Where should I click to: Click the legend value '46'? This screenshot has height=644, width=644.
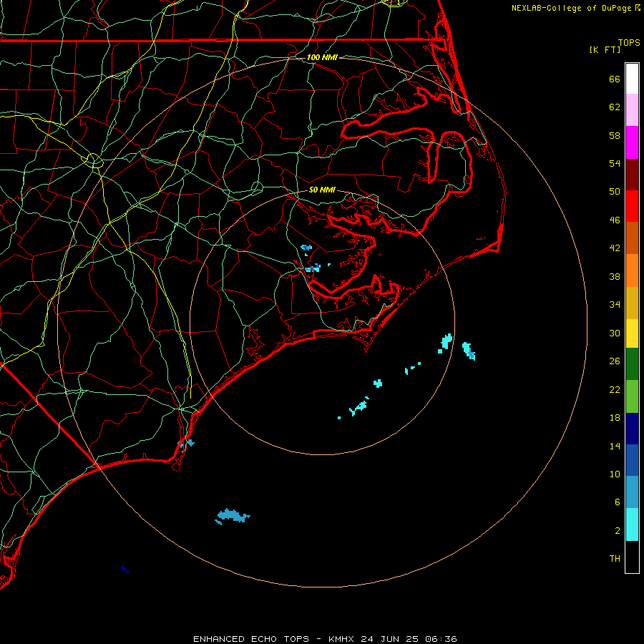615,220
